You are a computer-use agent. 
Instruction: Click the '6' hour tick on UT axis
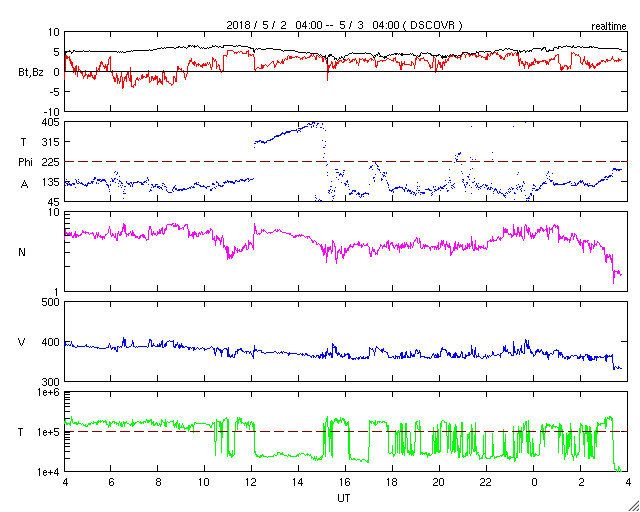click(111, 481)
